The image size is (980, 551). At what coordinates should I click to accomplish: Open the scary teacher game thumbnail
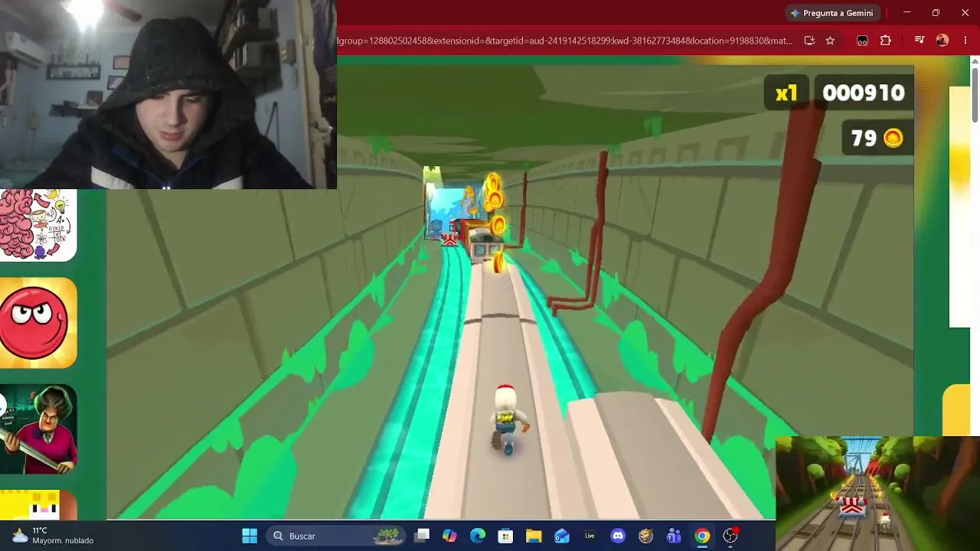coord(38,429)
